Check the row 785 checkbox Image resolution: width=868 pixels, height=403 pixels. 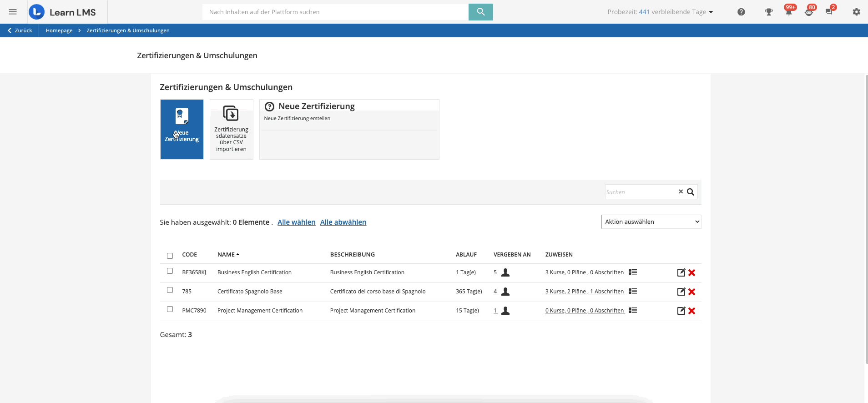tap(170, 290)
